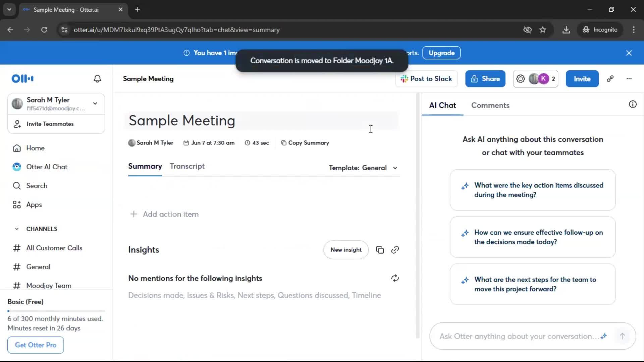Select the AI Chat tab
This screenshot has width=644, height=362.
[442, 105]
